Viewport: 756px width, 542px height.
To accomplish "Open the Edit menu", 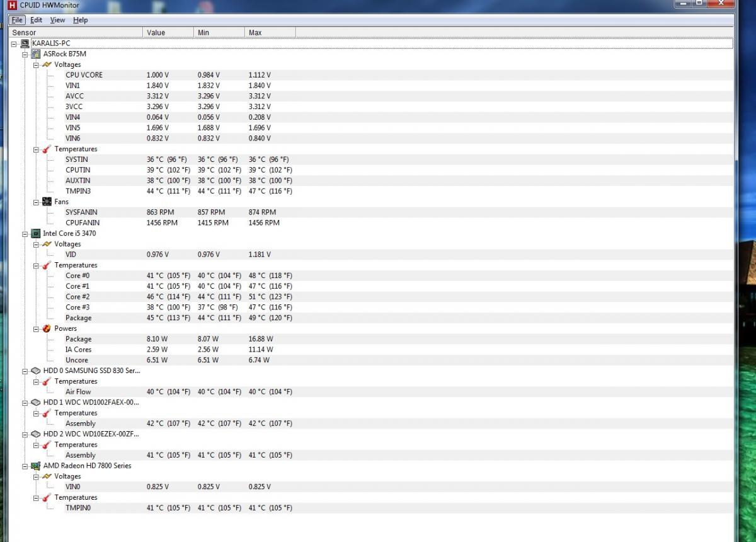I will 37,20.
